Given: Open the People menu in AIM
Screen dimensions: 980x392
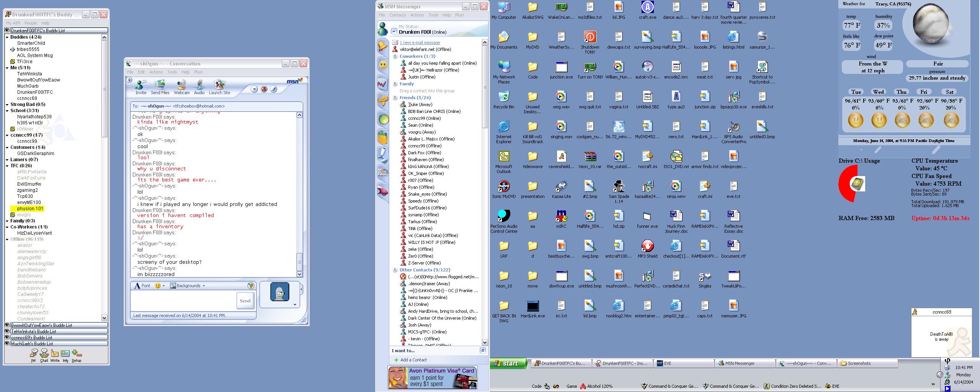Looking at the screenshot, I should pos(31,23).
